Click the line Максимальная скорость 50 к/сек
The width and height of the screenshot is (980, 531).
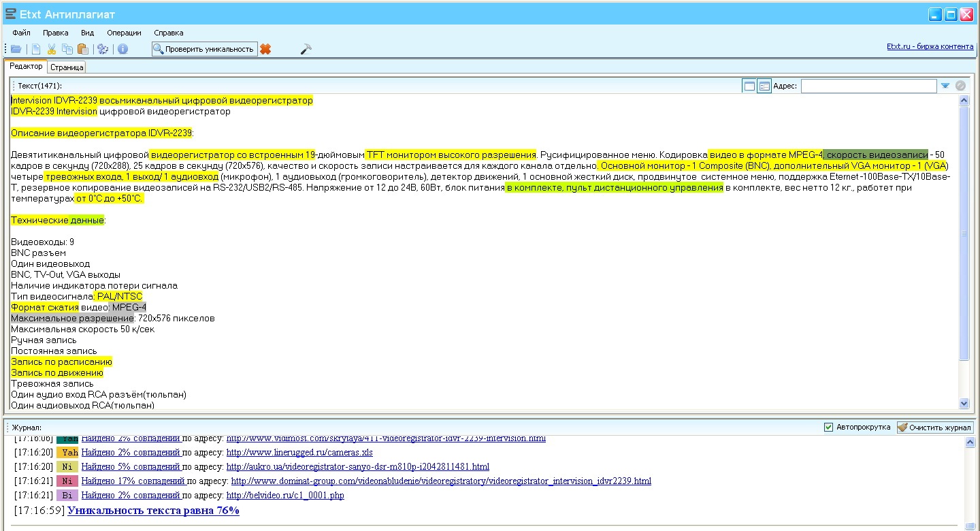coord(82,329)
